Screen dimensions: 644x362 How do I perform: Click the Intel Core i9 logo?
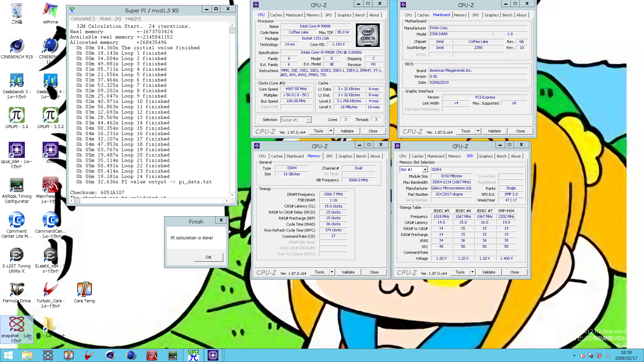tap(368, 35)
